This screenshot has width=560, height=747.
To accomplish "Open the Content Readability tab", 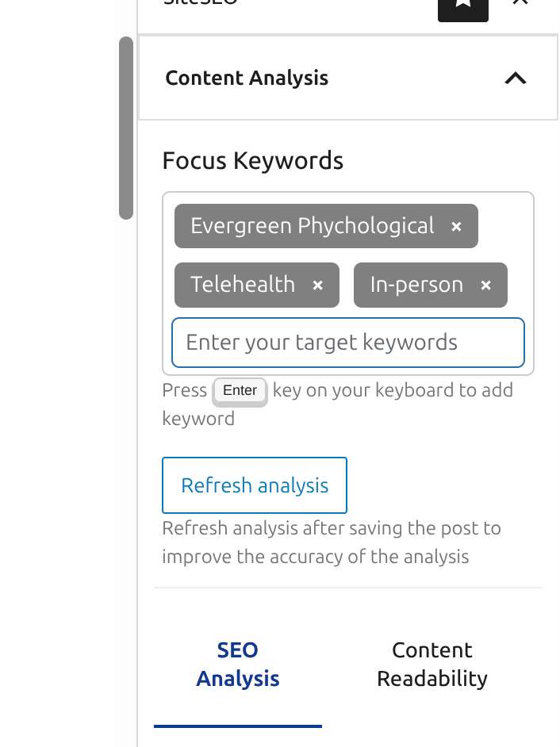I will coord(432,665).
